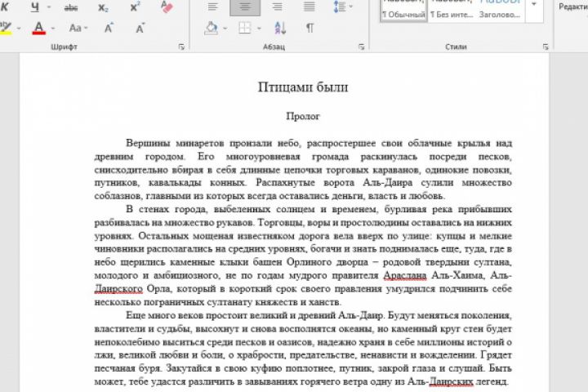588x392 pixels.
Task: Show paragraph marks (¶)
Action: tap(310, 28)
